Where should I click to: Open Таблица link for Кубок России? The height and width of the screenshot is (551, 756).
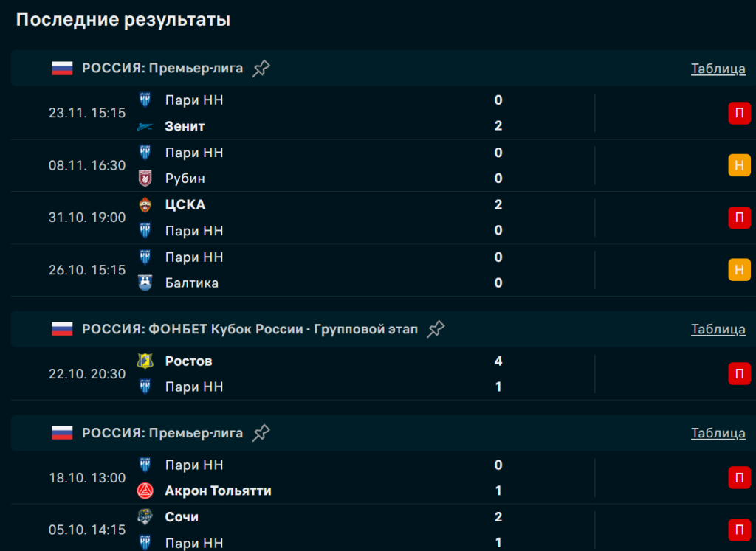[x=718, y=329]
